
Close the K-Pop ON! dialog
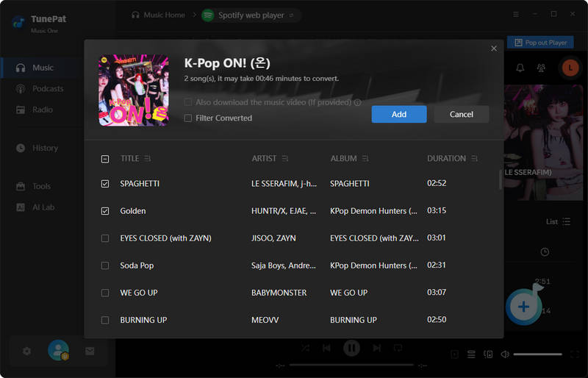[x=494, y=49]
